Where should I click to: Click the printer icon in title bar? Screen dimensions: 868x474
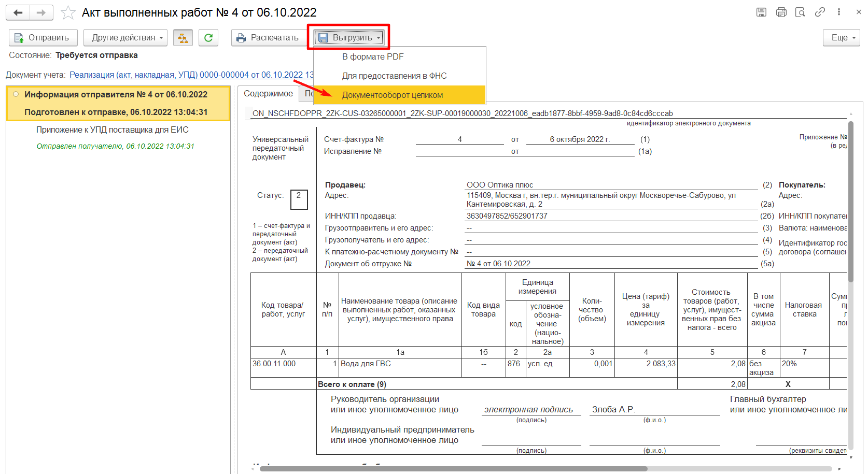(781, 12)
